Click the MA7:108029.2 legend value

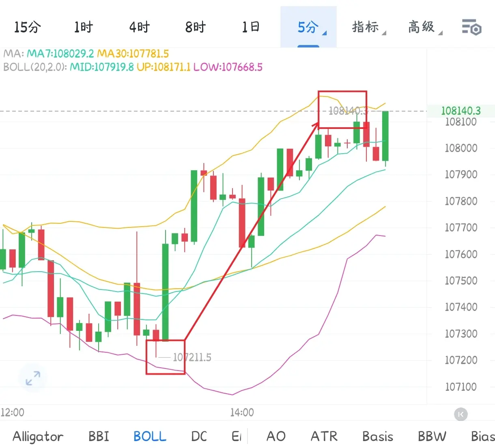pyautogui.click(x=60, y=54)
